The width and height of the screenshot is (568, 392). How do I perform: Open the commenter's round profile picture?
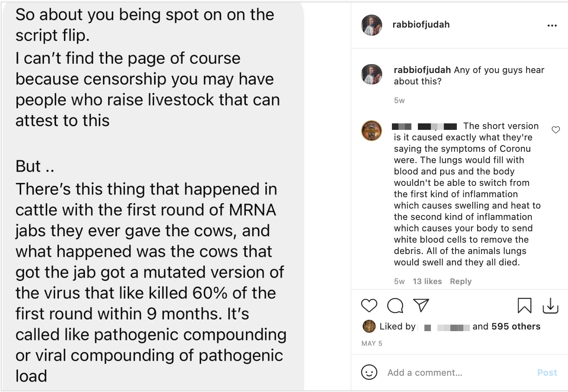click(x=372, y=131)
